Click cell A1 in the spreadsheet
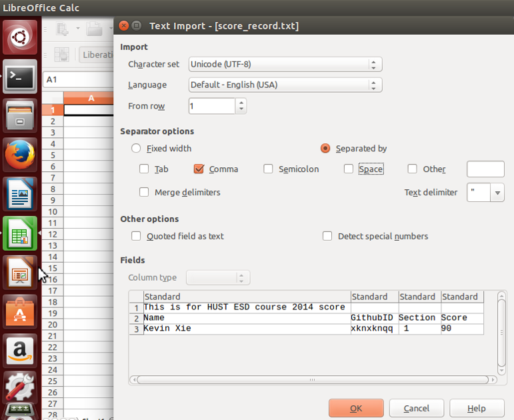 pos(89,110)
